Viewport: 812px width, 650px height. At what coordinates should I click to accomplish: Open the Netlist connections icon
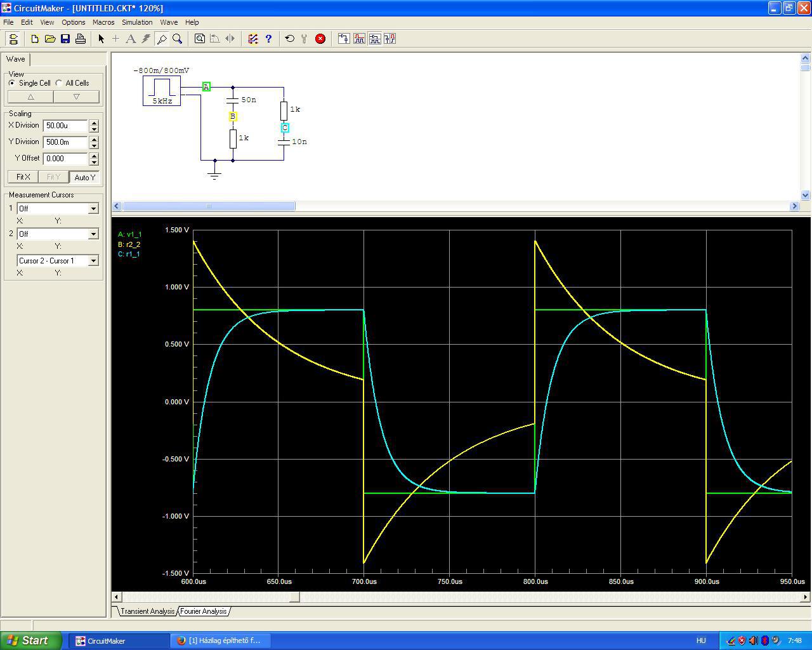[253, 39]
